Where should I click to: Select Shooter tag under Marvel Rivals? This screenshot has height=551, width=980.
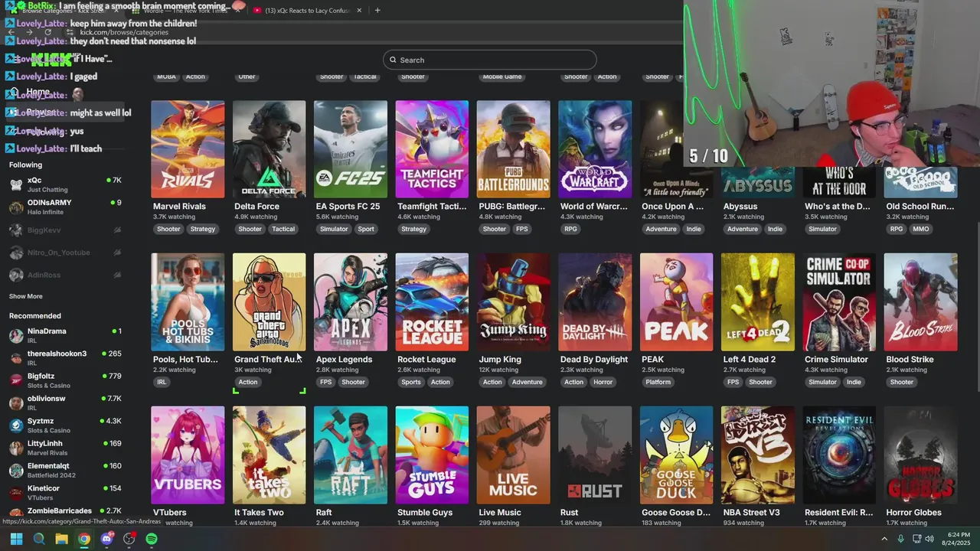coord(168,229)
